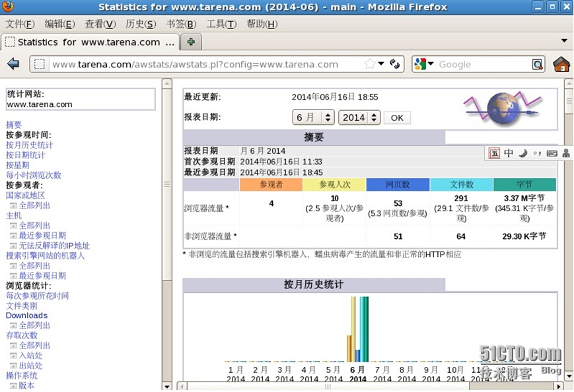The width and height of the screenshot is (574, 392).
Task: Click the reload page icon in address bar
Action: click(x=394, y=64)
